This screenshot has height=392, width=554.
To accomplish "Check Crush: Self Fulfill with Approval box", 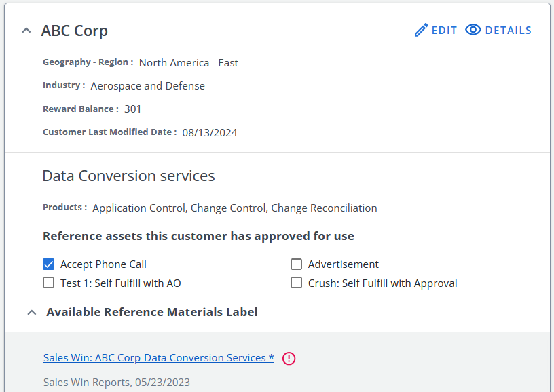I will pyautogui.click(x=296, y=283).
